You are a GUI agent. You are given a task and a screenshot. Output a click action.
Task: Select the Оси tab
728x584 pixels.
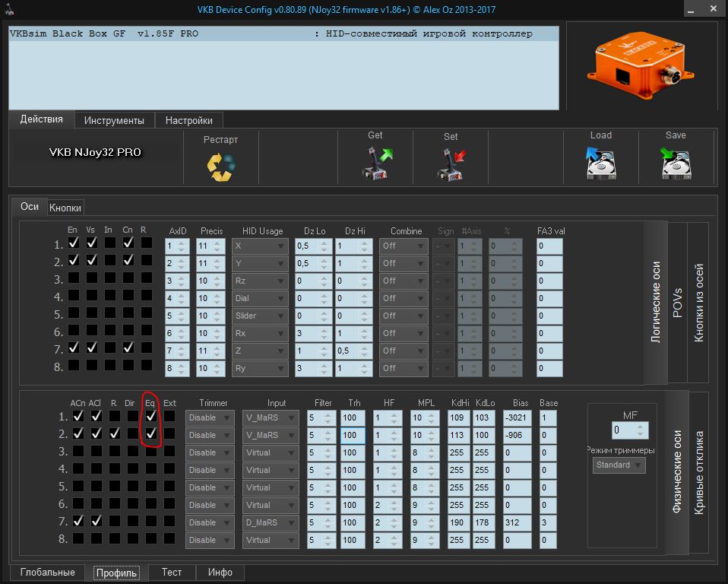click(x=29, y=206)
